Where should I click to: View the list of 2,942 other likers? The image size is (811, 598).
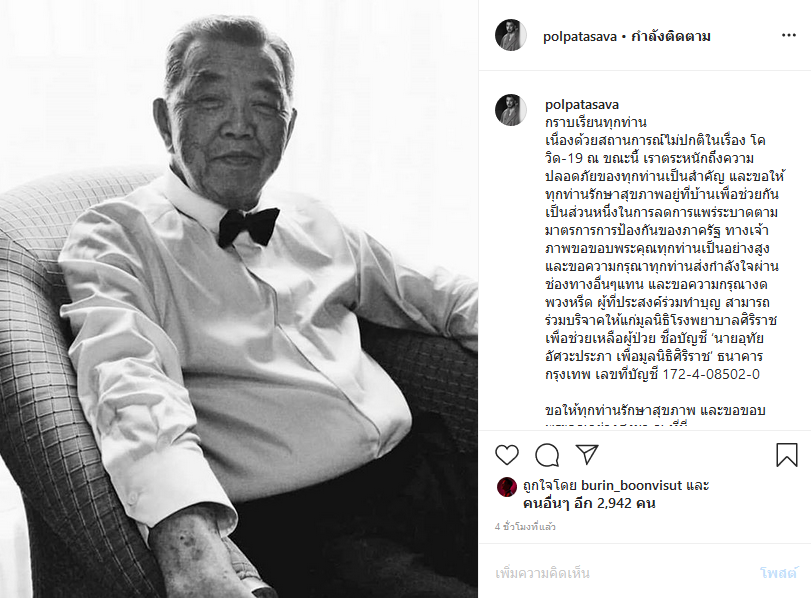[x=589, y=503]
